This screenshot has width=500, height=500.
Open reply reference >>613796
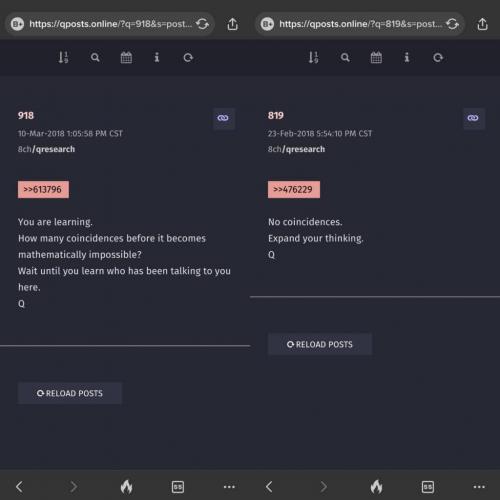pyautogui.click(x=43, y=189)
